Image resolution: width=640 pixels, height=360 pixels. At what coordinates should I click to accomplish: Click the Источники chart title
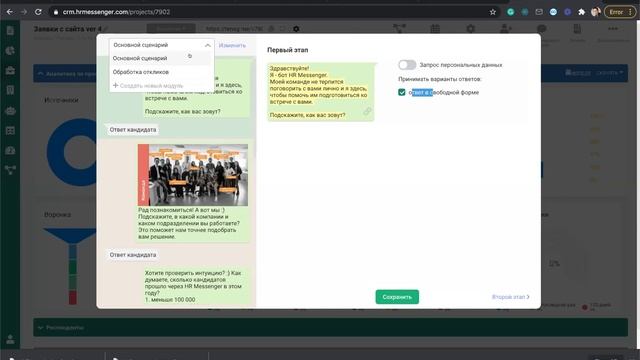point(61,100)
